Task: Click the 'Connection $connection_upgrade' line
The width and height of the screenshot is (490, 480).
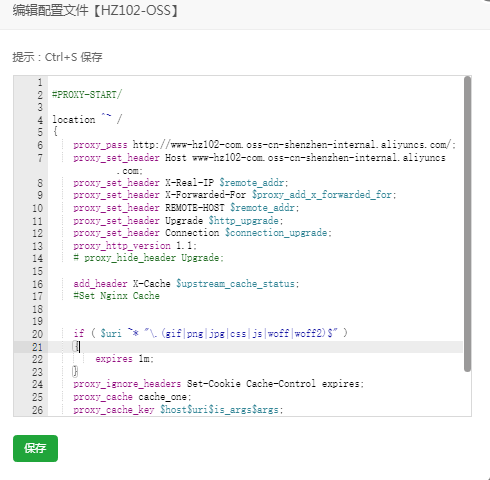Action: tap(202, 233)
